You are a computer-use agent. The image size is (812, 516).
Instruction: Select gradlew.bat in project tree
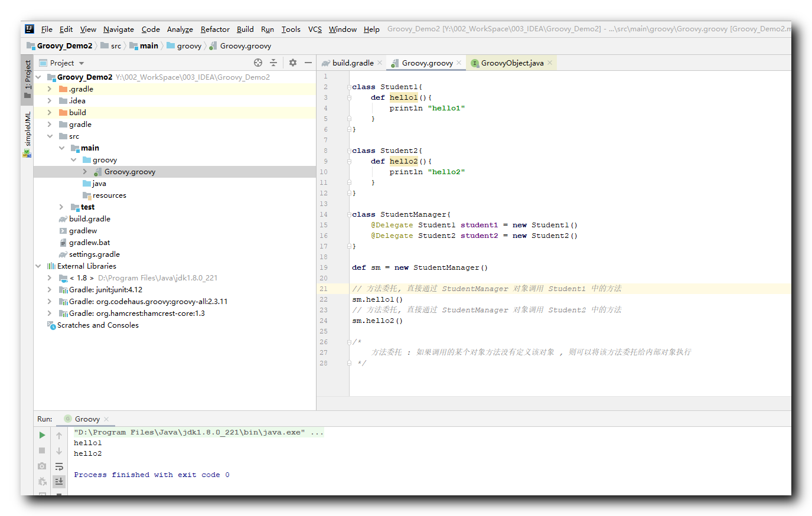(84, 243)
